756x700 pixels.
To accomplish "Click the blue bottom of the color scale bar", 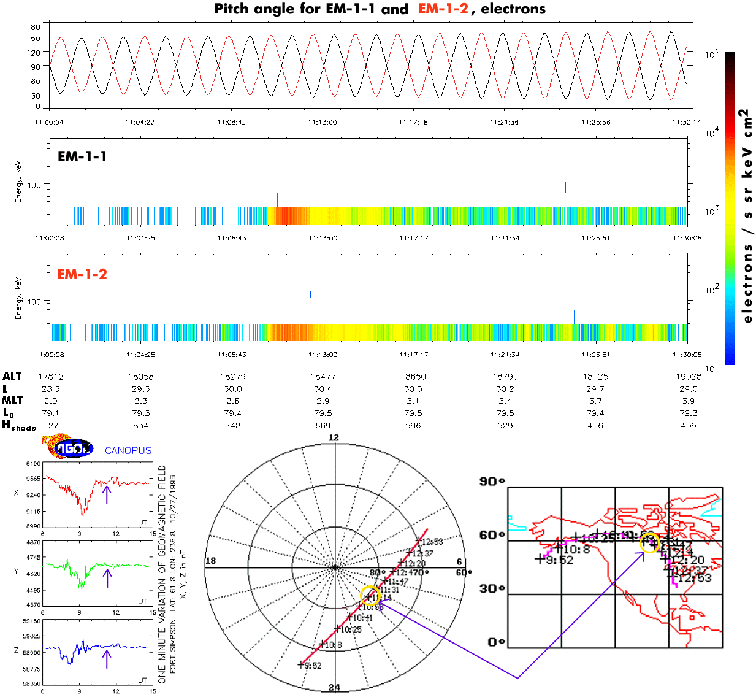I will pos(730,356).
